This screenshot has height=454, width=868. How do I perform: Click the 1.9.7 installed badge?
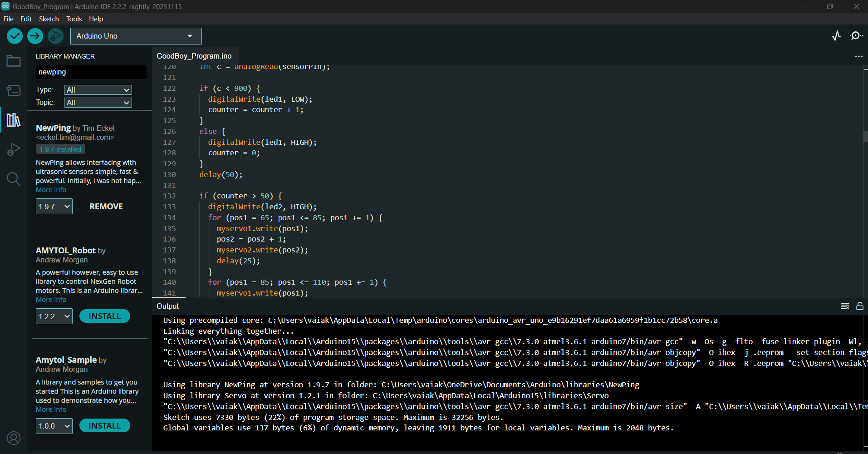pos(60,149)
